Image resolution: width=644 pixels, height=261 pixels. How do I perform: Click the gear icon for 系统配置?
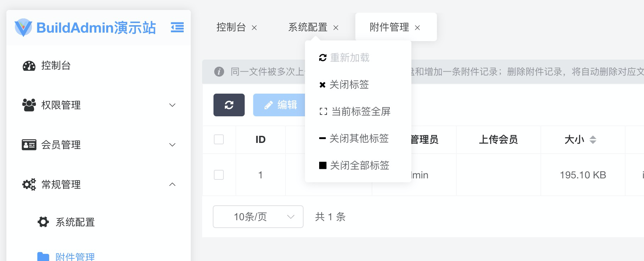point(43,222)
